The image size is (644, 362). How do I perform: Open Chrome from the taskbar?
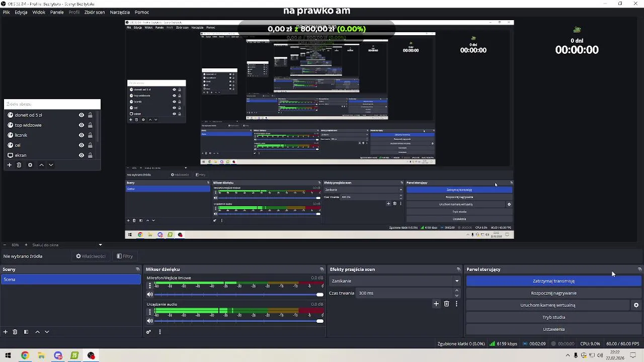click(25, 355)
